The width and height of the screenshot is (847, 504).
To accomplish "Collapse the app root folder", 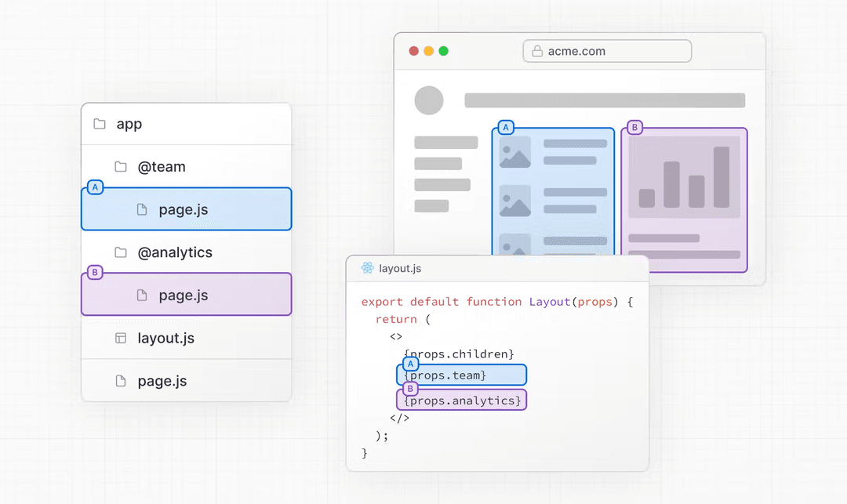I will click(187, 124).
